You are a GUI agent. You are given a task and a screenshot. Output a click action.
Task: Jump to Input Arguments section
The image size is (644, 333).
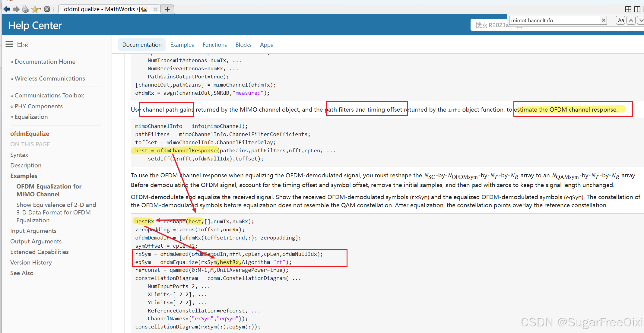33,231
